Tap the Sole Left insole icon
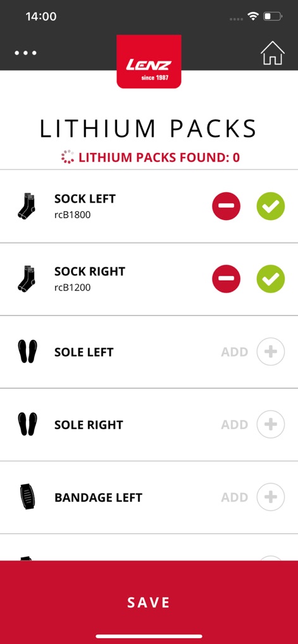 point(28,351)
